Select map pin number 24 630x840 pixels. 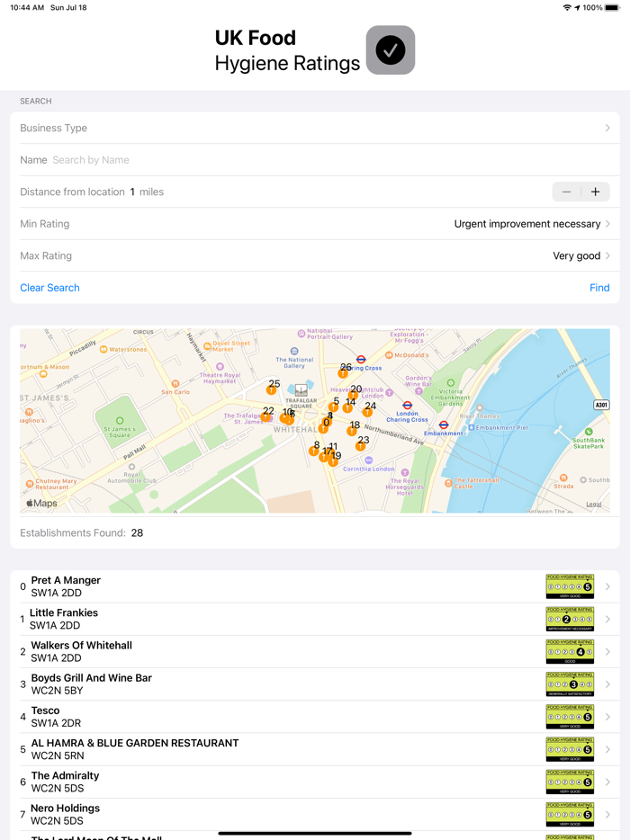point(367,411)
